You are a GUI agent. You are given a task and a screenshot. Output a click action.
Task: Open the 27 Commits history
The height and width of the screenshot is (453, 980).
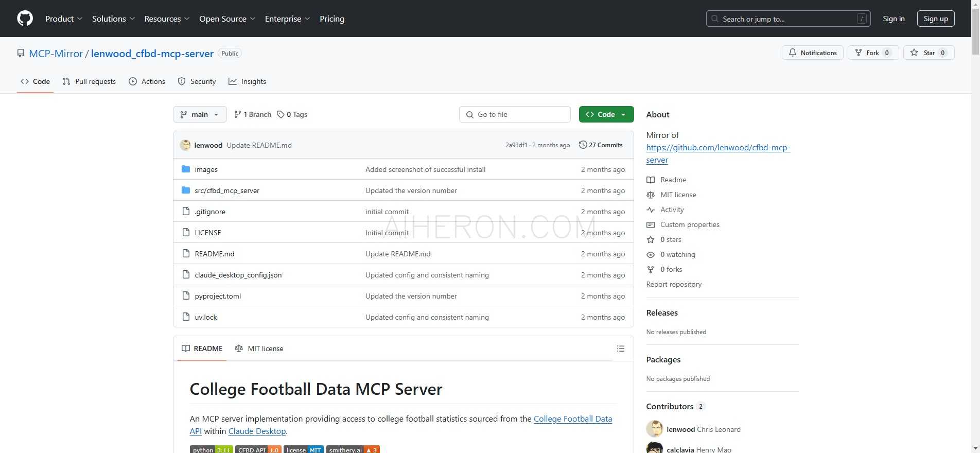click(601, 145)
